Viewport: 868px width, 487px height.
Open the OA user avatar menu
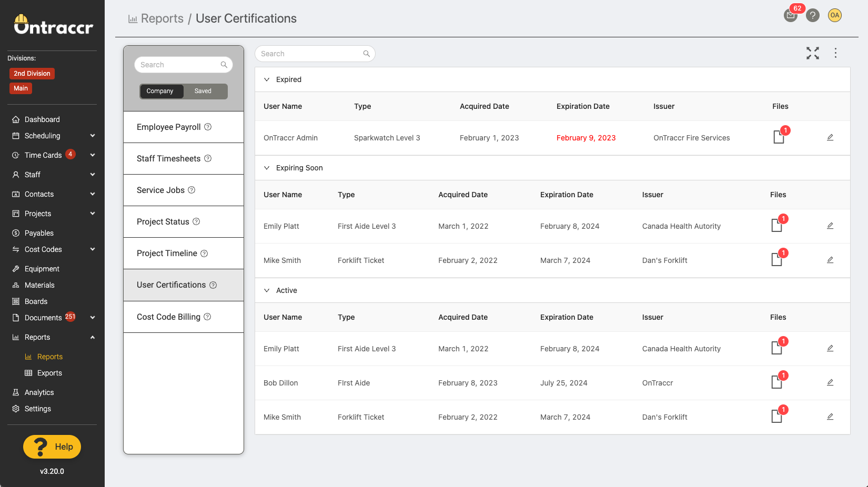pos(835,15)
